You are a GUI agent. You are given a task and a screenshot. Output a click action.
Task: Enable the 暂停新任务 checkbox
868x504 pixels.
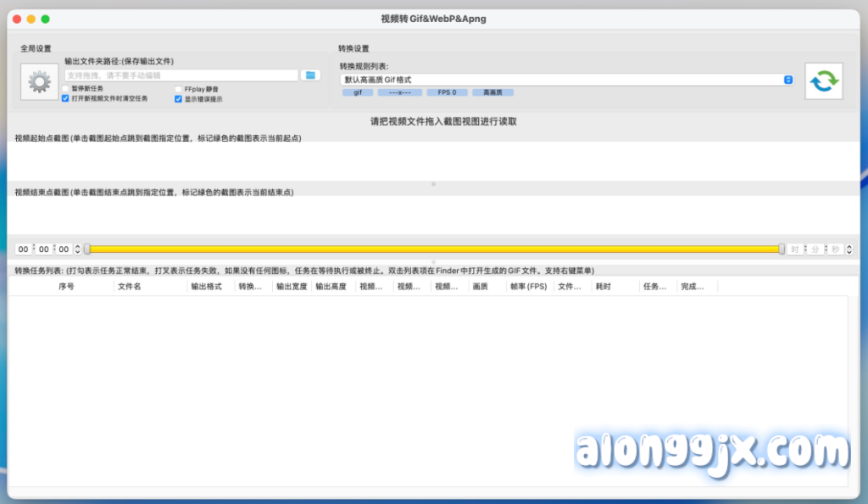pyautogui.click(x=66, y=88)
